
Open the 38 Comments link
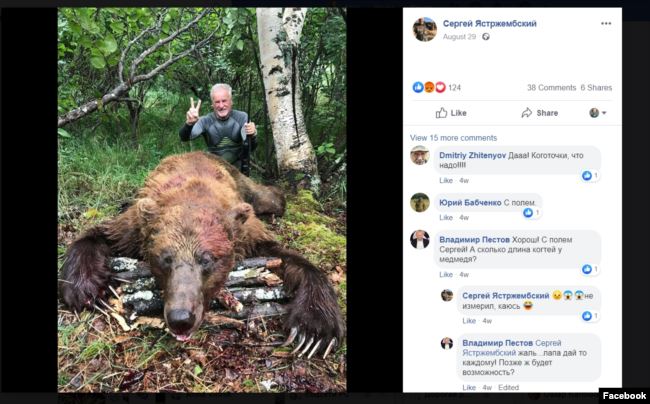click(551, 88)
